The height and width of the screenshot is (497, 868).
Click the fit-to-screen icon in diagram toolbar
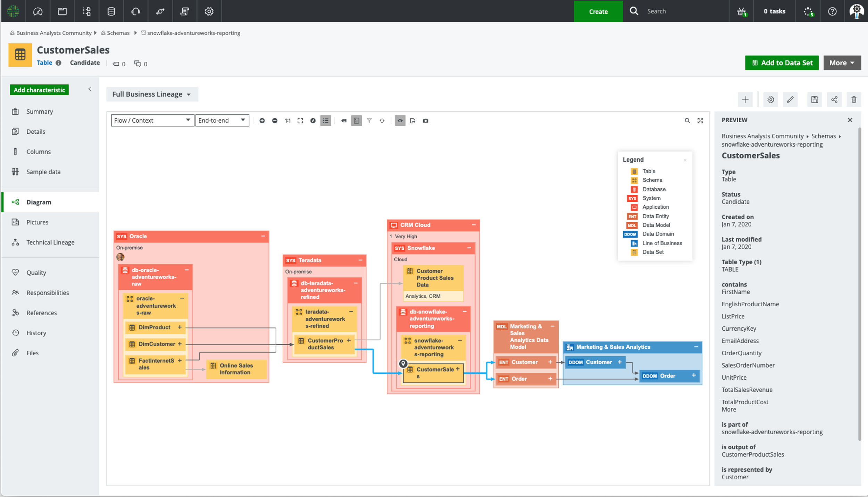point(300,121)
